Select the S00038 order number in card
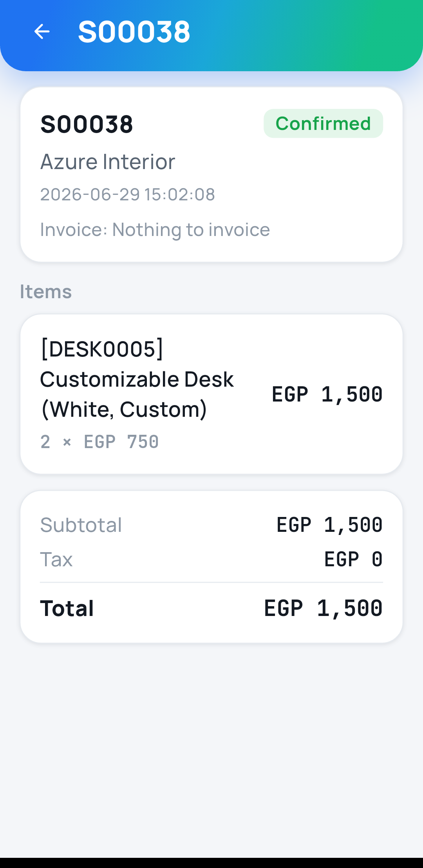The image size is (423, 868). [x=87, y=124]
